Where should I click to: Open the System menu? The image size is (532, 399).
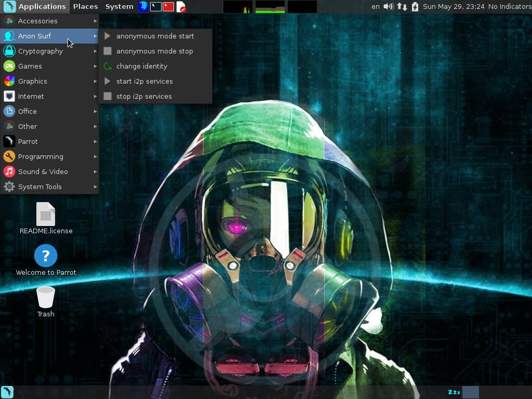pos(119,6)
